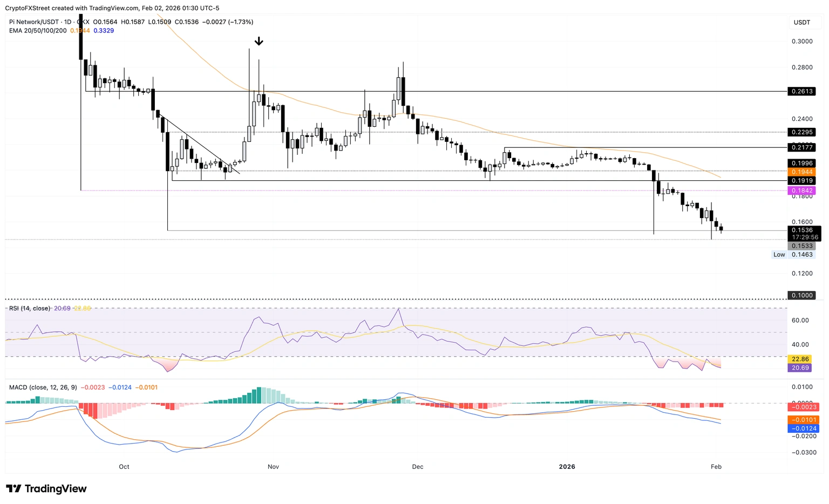Select the MACD (close, 12, 26, 9) title
The image size is (829, 504).
43,387
